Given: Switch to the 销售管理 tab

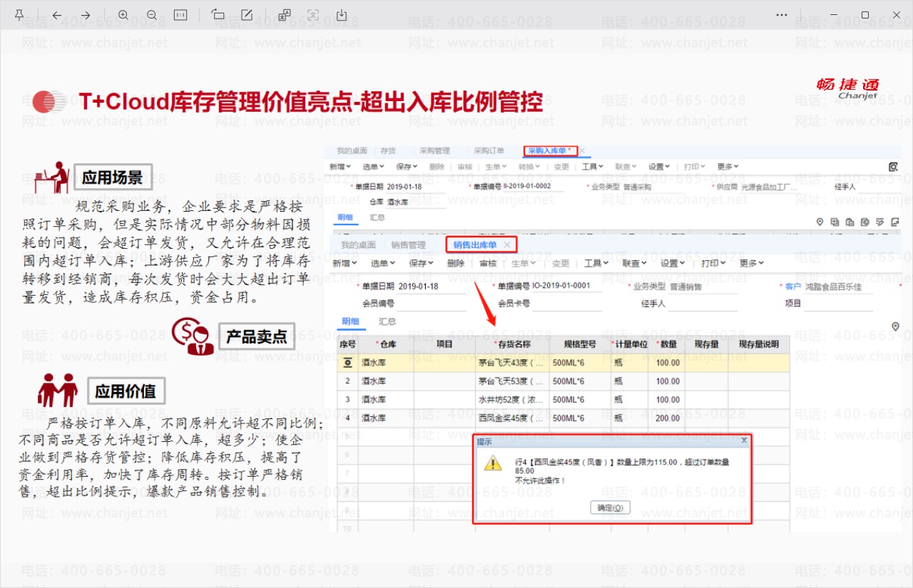Looking at the screenshot, I should (x=409, y=245).
